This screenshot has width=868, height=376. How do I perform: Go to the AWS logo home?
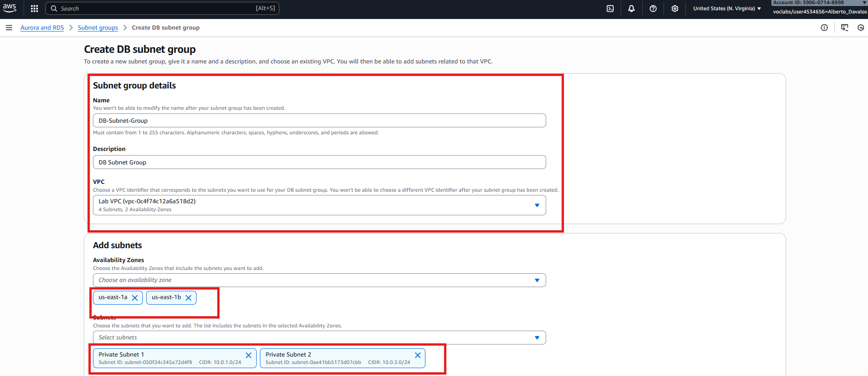pos(10,8)
